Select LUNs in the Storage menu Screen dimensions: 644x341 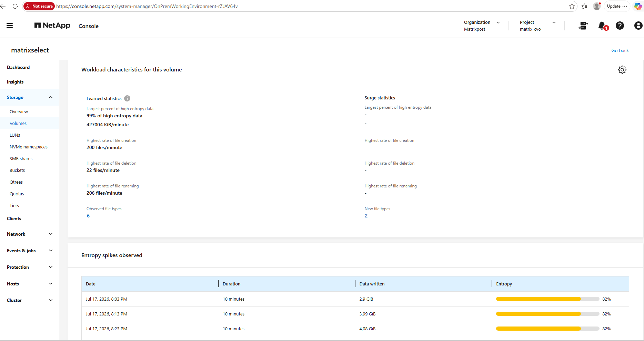15,135
